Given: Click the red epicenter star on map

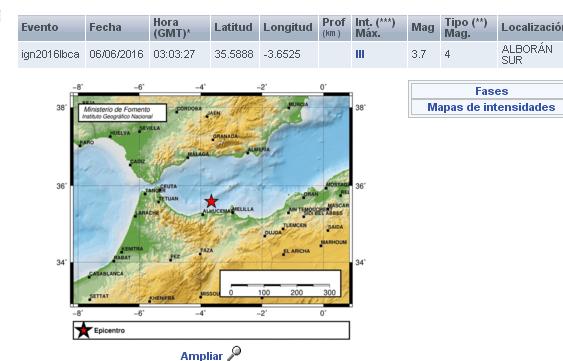Looking at the screenshot, I should pyautogui.click(x=211, y=201).
